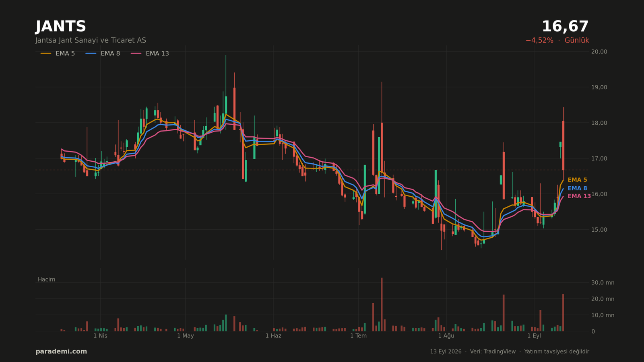The height and width of the screenshot is (362, 644).
Task: Click the JANTS ticker title
Action: coord(61,27)
